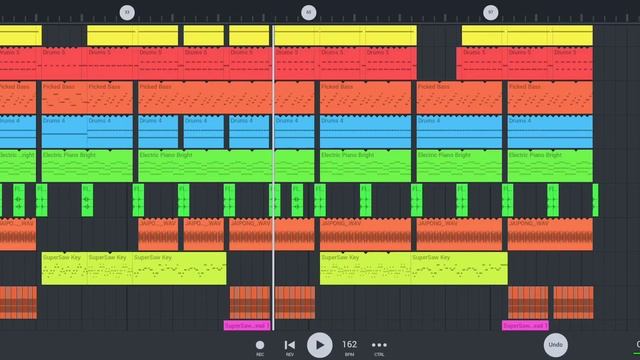Tap the 162 BPM tempo value

(349, 348)
